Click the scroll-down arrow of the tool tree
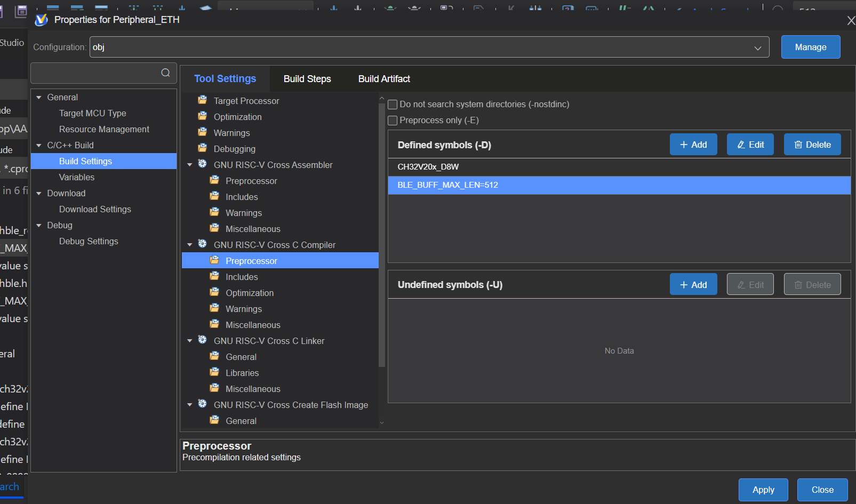The height and width of the screenshot is (504, 856). point(381,422)
